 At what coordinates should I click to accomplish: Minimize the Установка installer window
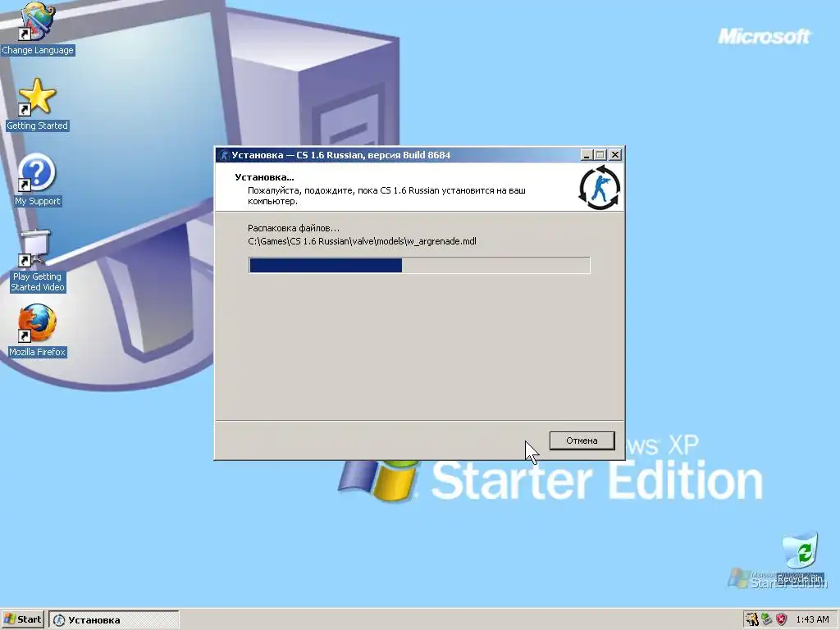tap(587, 155)
